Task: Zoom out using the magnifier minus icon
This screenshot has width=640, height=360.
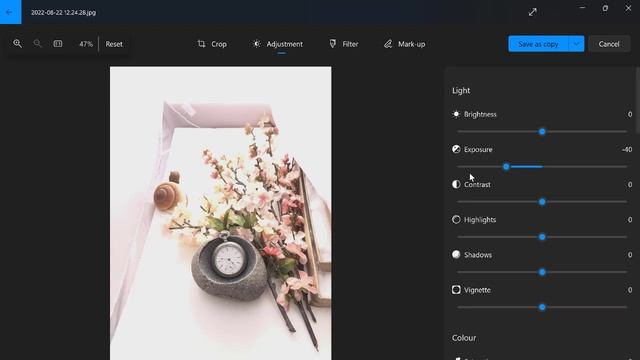Action: 37,43
